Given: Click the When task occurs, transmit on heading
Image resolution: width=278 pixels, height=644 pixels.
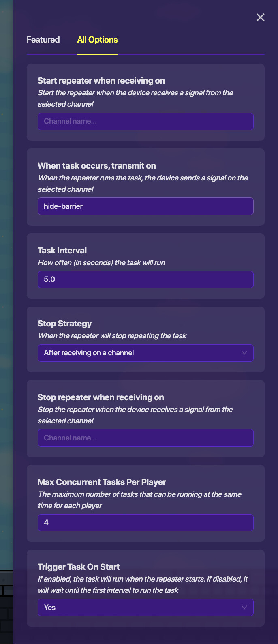Looking at the screenshot, I should tap(97, 166).
